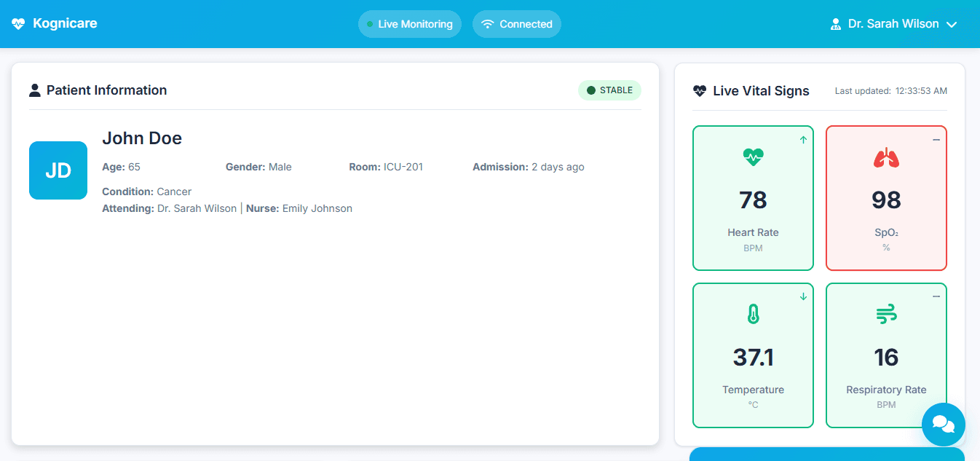Click the STABLE patient status badge
980x461 pixels.
[609, 90]
